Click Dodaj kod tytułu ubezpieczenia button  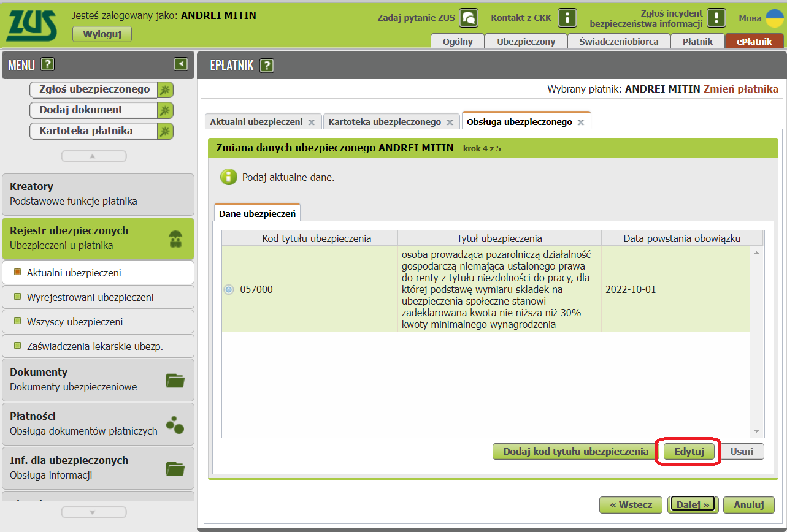pyautogui.click(x=575, y=452)
